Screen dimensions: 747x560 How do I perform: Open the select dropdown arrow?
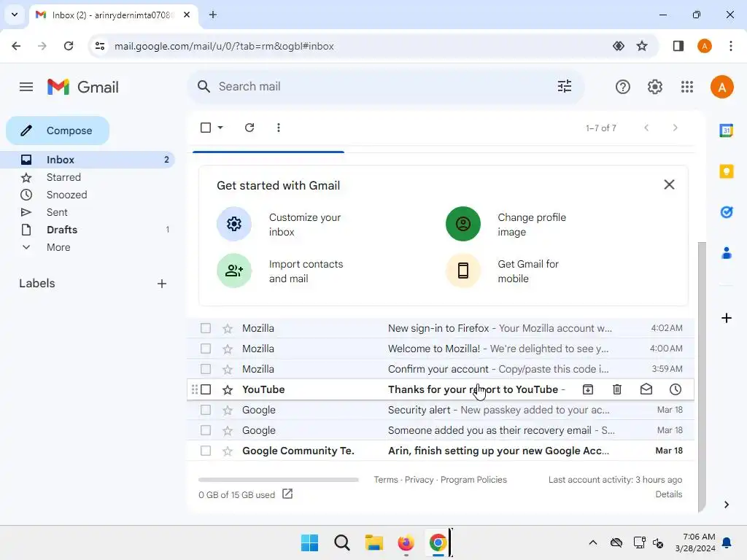[x=220, y=128]
